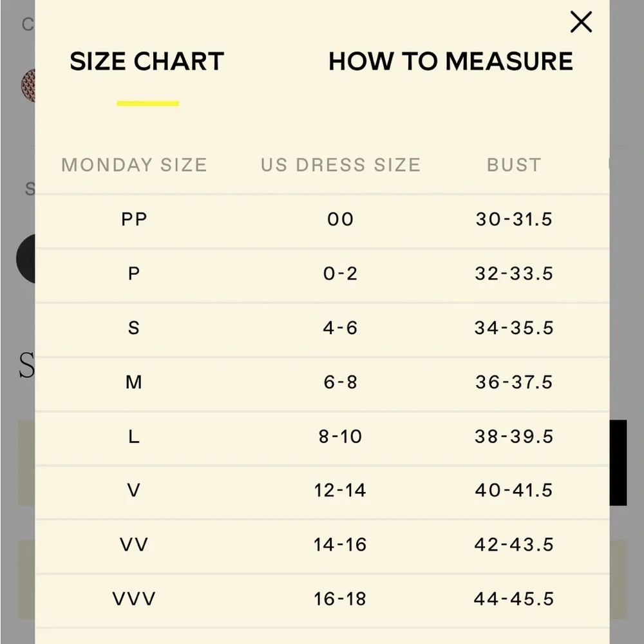The image size is (644, 644).
Task: Click the US Dress Size column header
Action: point(341,165)
